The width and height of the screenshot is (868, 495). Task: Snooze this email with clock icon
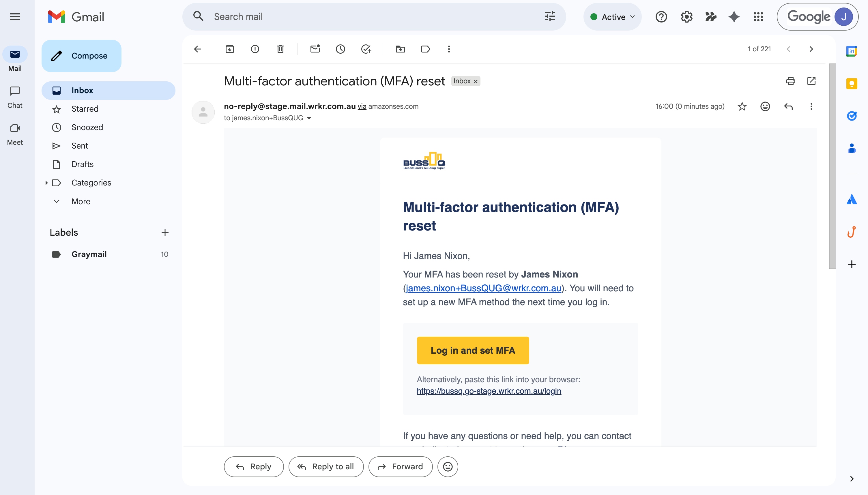[340, 49]
